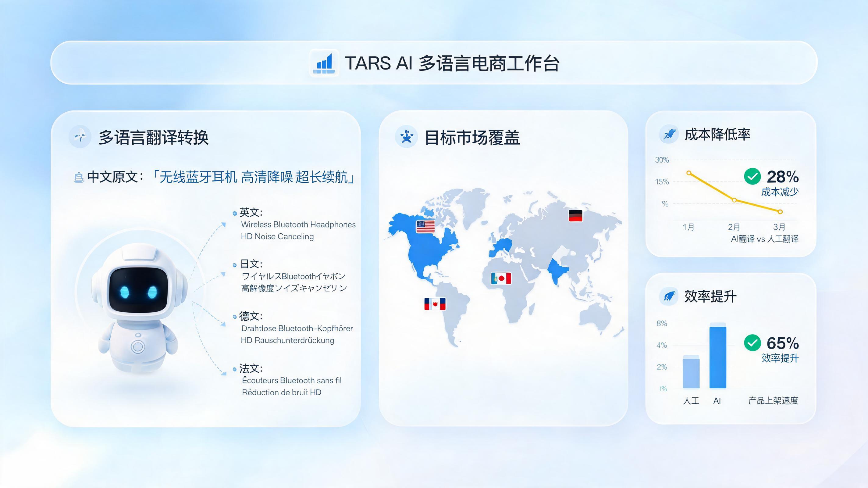Click Écouteurs Bluetooth sans fil text
868x488 pixels.
(x=292, y=380)
